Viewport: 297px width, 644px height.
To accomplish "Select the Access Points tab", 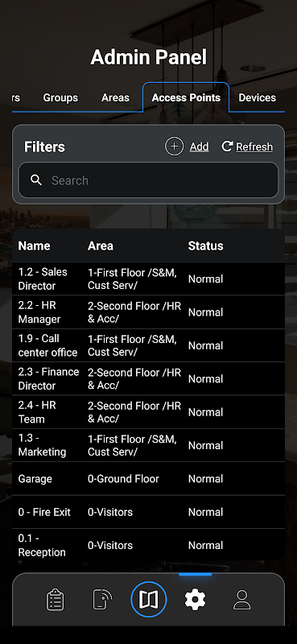I will 186,97.
